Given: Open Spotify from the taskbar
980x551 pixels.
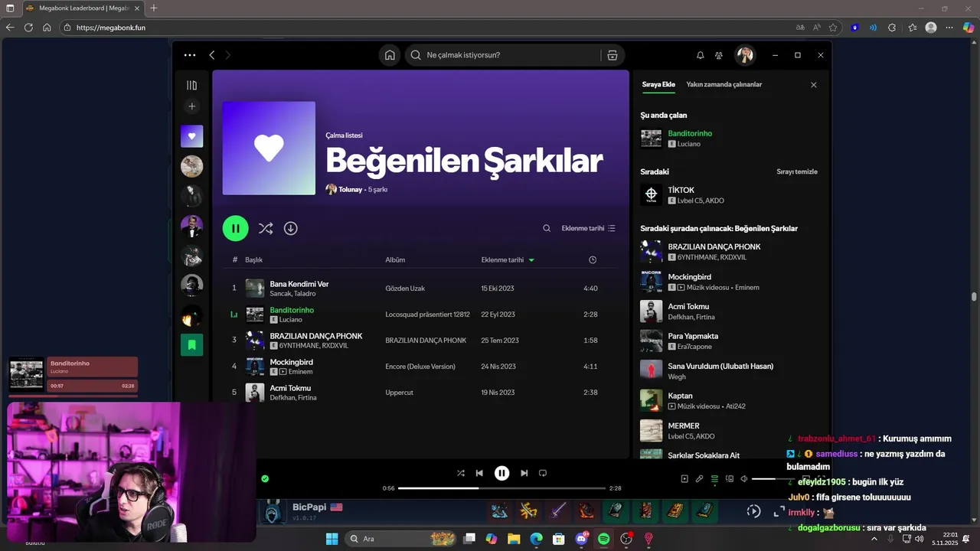Looking at the screenshot, I should pyautogui.click(x=603, y=539).
